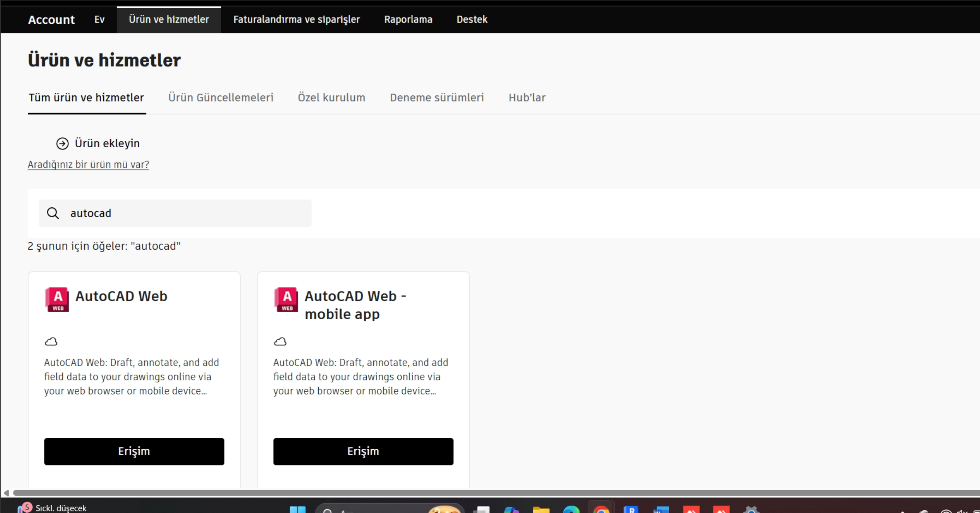The width and height of the screenshot is (980, 513).
Task: Open the Hub'lar tab
Action: (x=527, y=98)
